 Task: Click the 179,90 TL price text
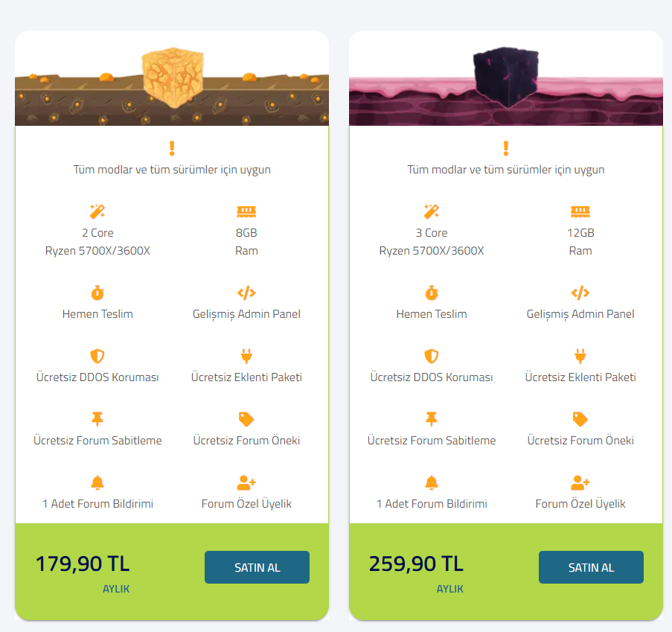tap(83, 564)
